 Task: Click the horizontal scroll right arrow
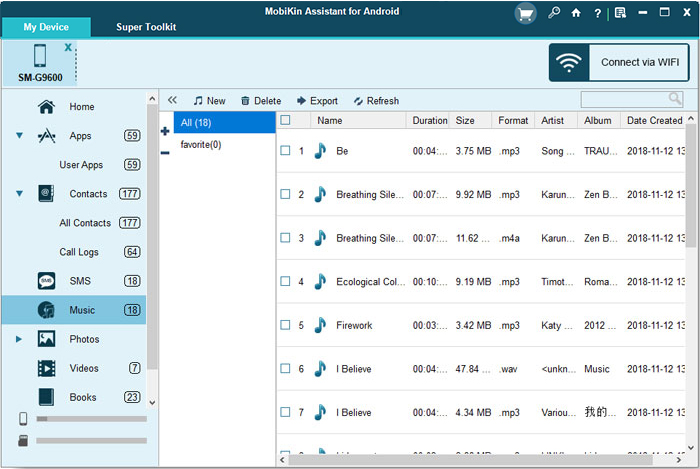point(679,460)
